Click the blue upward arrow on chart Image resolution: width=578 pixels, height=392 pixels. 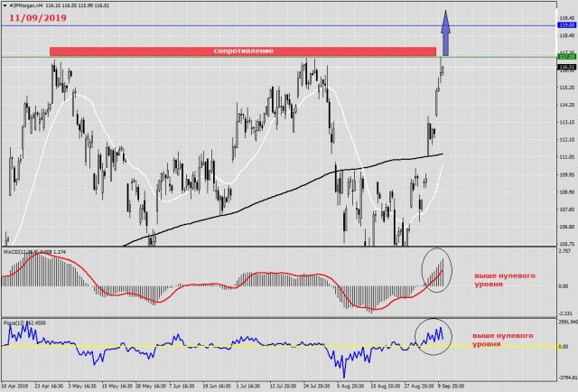click(445, 33)
